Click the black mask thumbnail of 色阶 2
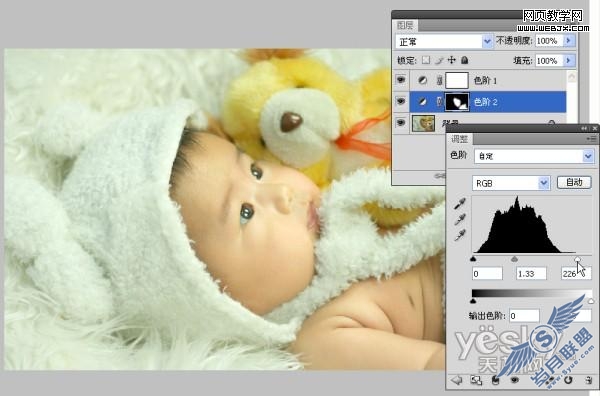600x396 pixels. click(457, 102)
